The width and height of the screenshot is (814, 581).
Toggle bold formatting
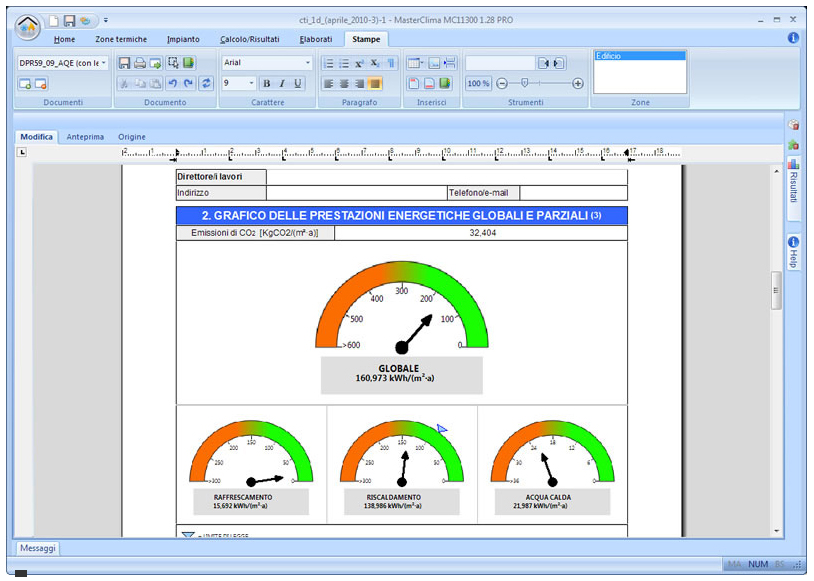[x=266, y=83]
